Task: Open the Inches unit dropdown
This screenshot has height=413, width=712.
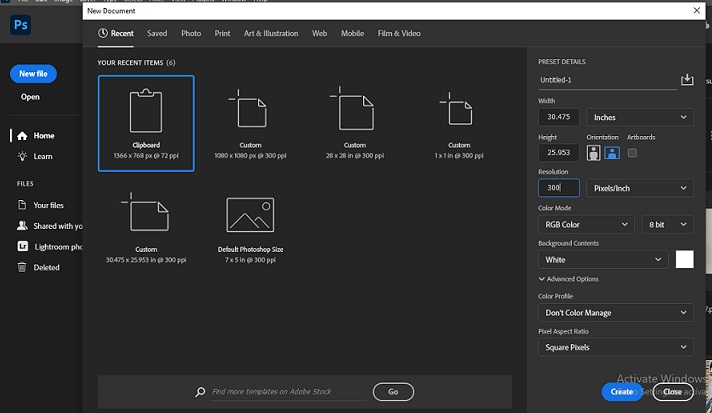Action: [x=640, y=117]
